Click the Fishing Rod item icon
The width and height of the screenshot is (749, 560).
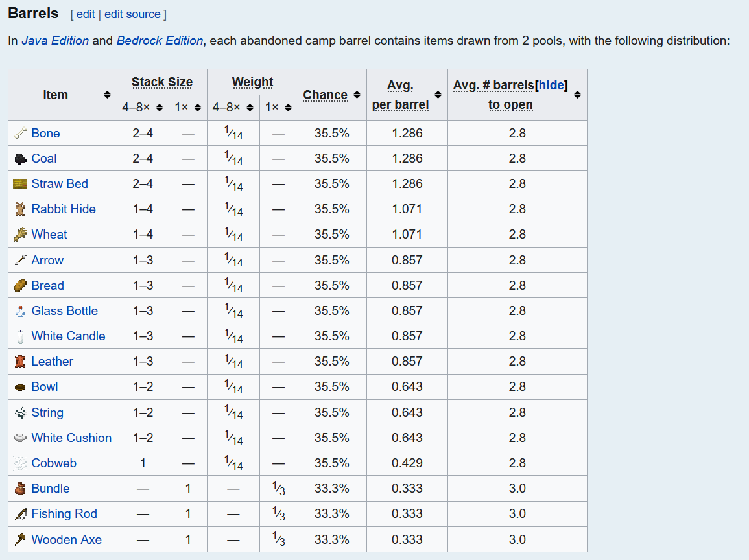(20, 514)
